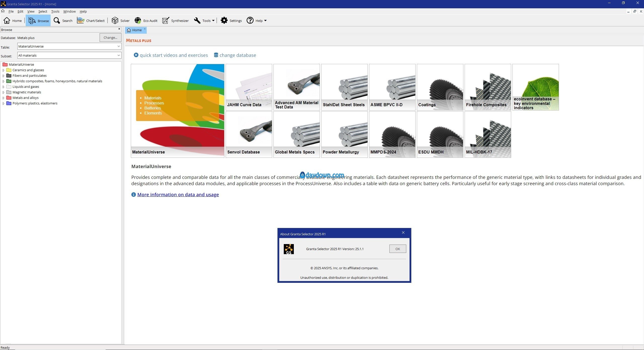The height and width of the screenshot is (350, 644).
Task: Close the Browse panel
Action: (119, 29)
